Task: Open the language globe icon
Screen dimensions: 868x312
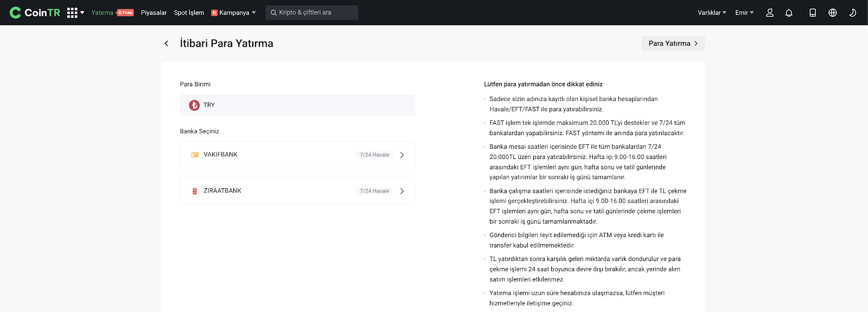Action: point(833,12)
